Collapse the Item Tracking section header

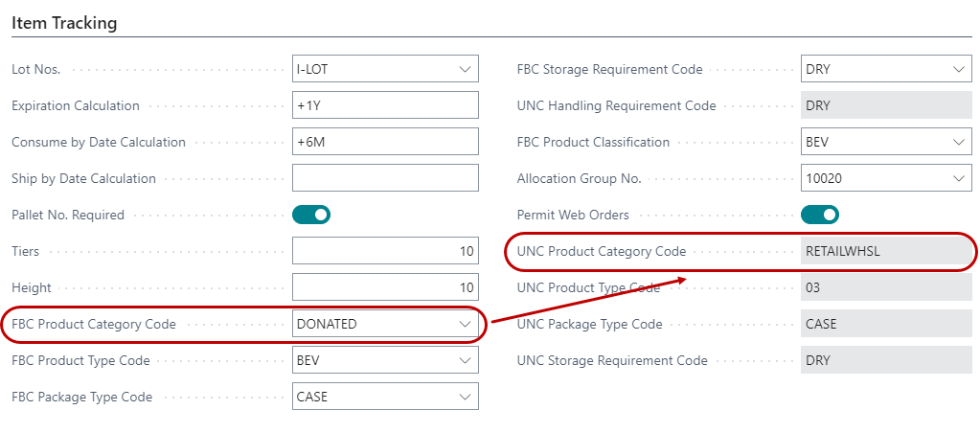pyautogui.click(x=64, y=23)
